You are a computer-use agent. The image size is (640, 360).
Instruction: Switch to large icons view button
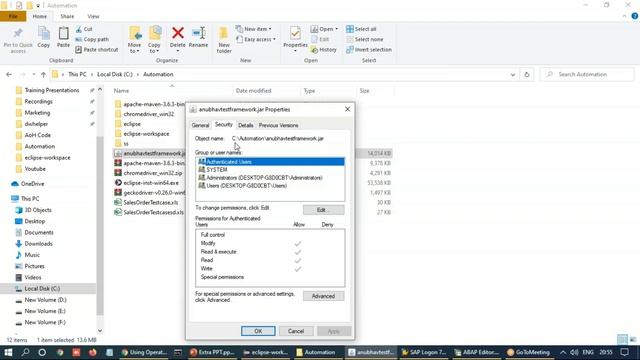point(633,339)
